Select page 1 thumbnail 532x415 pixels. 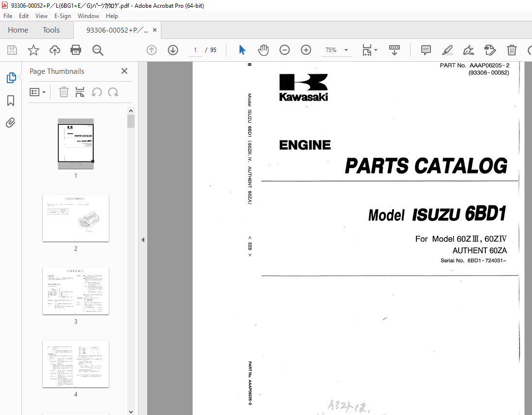(76, 143)
